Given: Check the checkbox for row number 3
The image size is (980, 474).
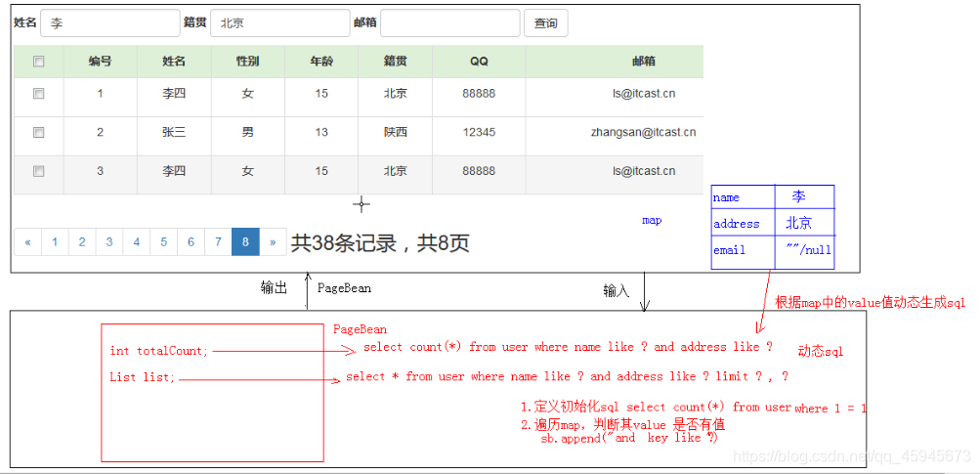Looking at the screenshot, I should pos(39,171).
